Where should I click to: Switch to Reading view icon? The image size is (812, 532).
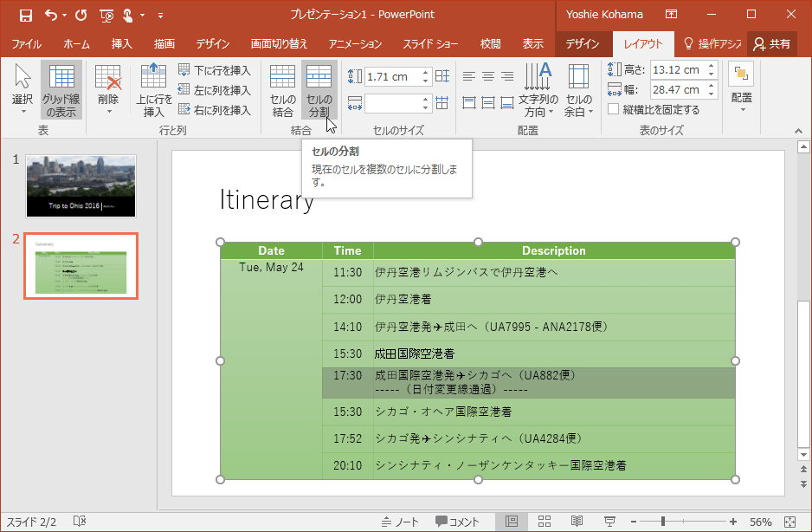click(x=577, y=522)
